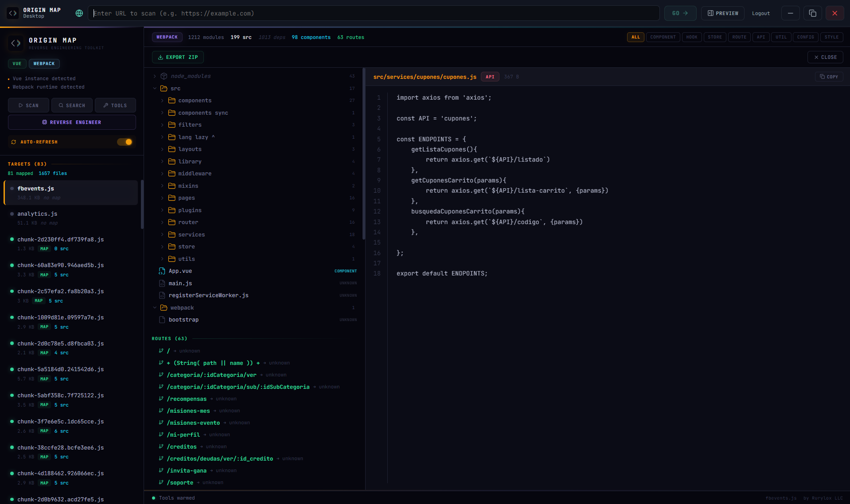
Task: Disable the Auto-Refresh toggle
Action: (125, 142)
